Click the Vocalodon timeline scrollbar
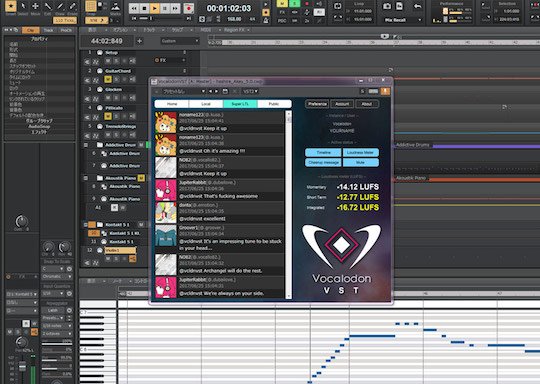Screen dimensions: 540x384 pyautogui.click(x=289, y=205)
